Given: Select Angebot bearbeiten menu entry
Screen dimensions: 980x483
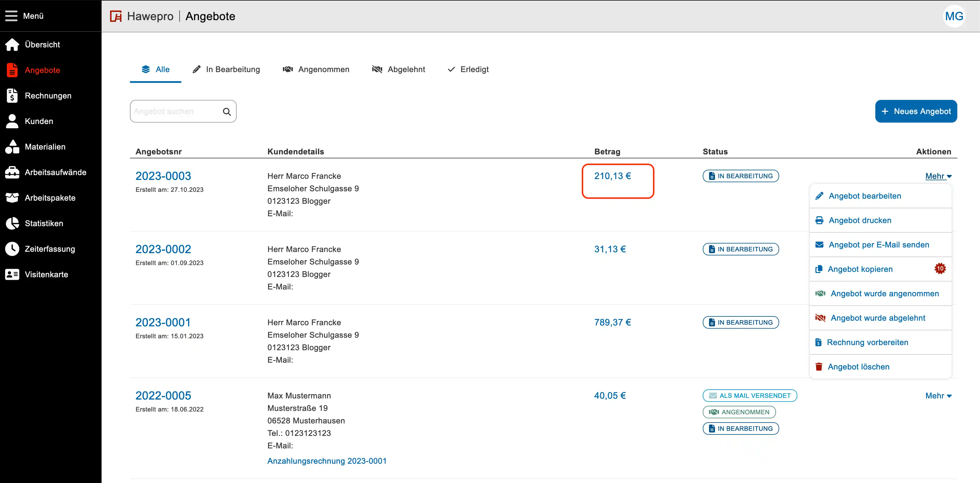Looking at the screenshot, I should [880, 196].
